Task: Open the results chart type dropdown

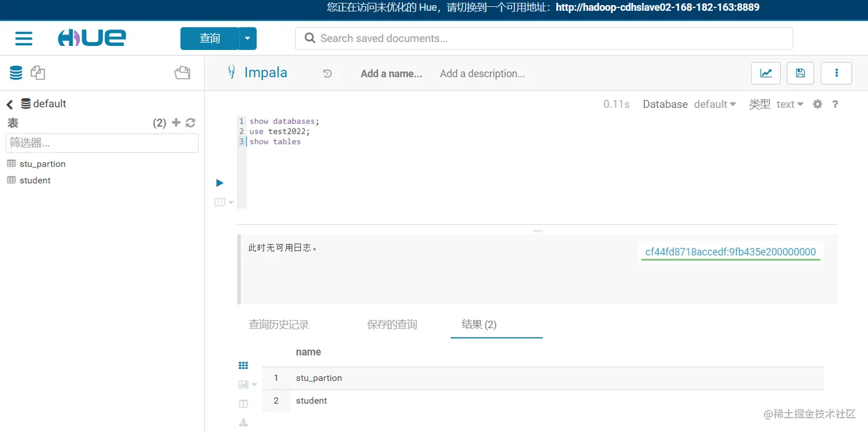Action: pos(247,384)
